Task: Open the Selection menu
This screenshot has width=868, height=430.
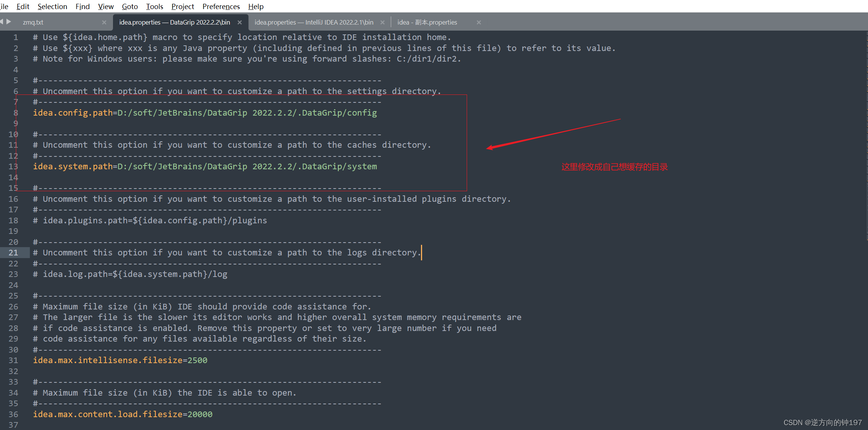Action: pyautogui.click(x=52, y=6)
